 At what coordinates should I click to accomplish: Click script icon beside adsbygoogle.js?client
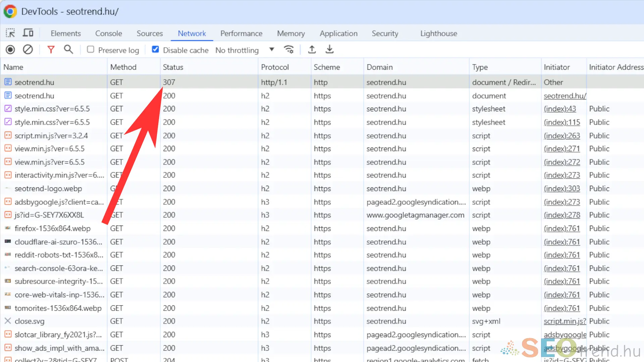click(x=8, y=202)
